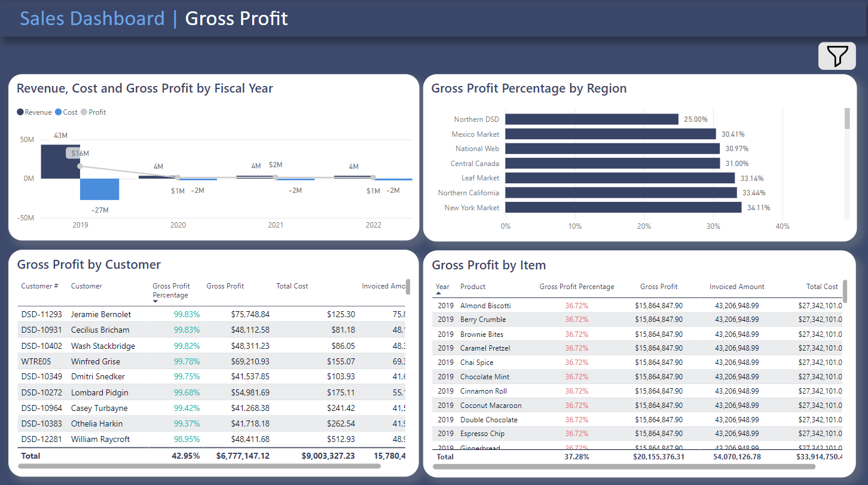The width and height of the screenshot is (868, 485).
Task: Click the Gross Profit Percentage by Region title
Action: [529, 88]
